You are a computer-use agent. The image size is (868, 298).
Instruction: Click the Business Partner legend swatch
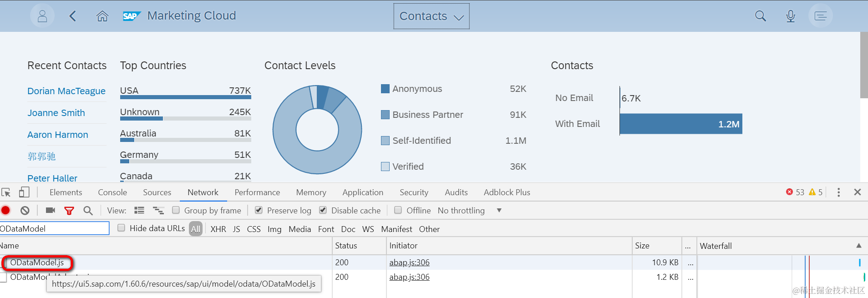[x=385, y=115]
